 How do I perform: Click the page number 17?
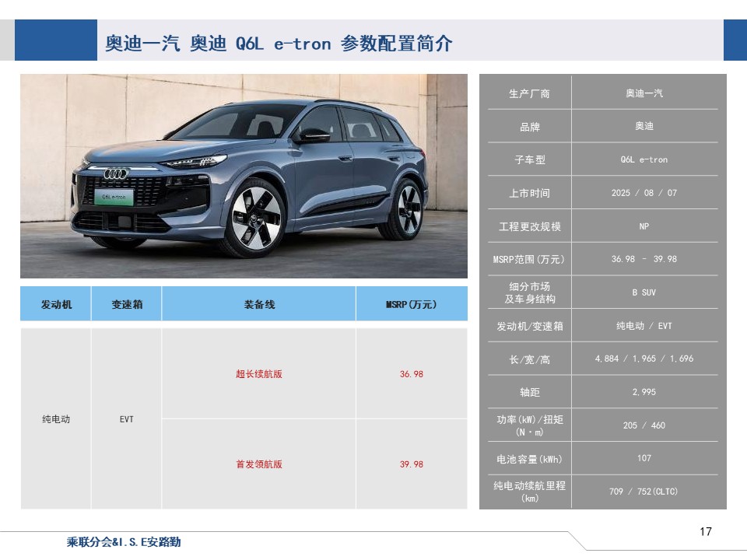point(706,531)
